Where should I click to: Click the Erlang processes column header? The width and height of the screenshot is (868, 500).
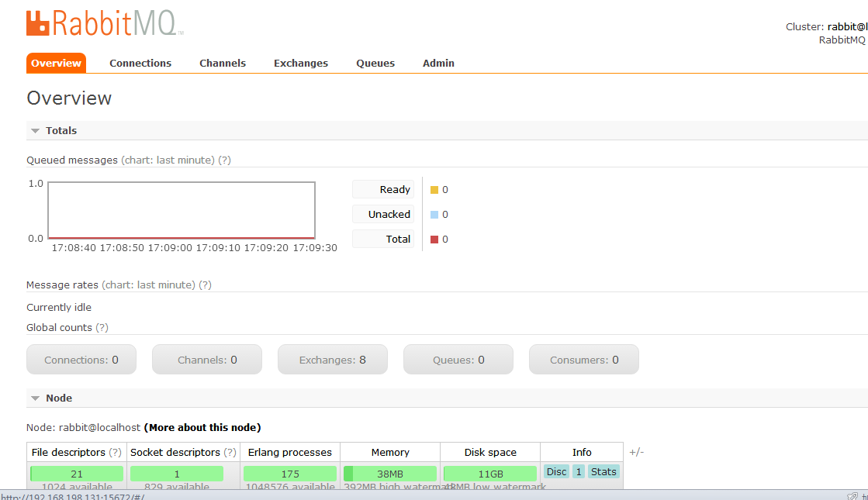pos(290,453)
